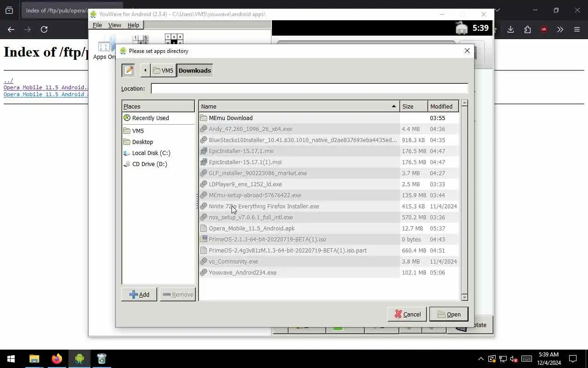
Task: Select Local Disk (C:) in Places
Action: (x=158, y=153)
